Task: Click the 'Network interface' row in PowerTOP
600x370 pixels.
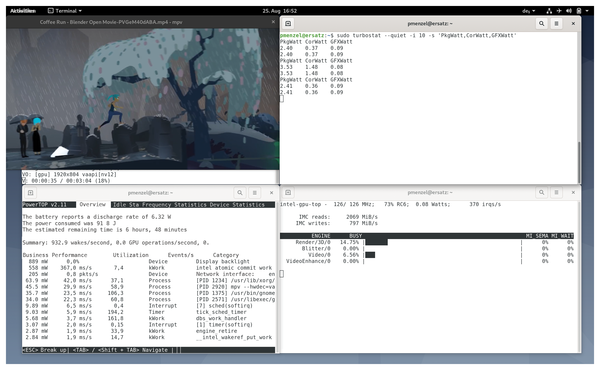Action: click(x=148, y=274)
